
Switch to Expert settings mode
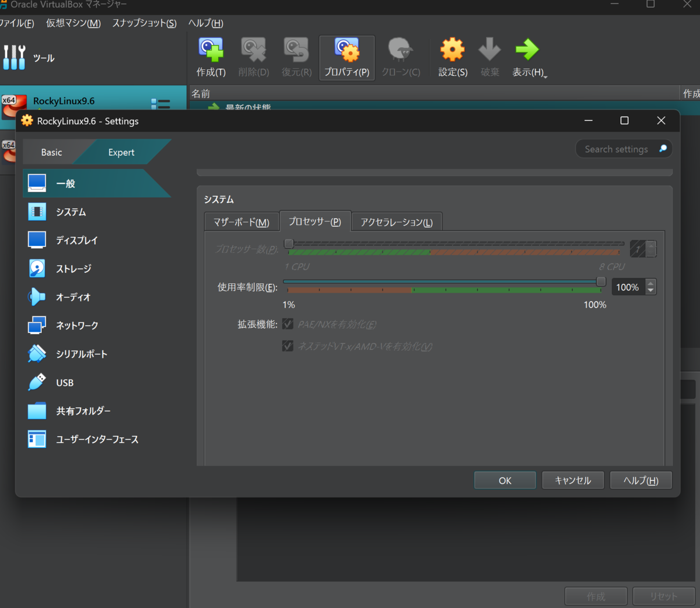(121, 152)
